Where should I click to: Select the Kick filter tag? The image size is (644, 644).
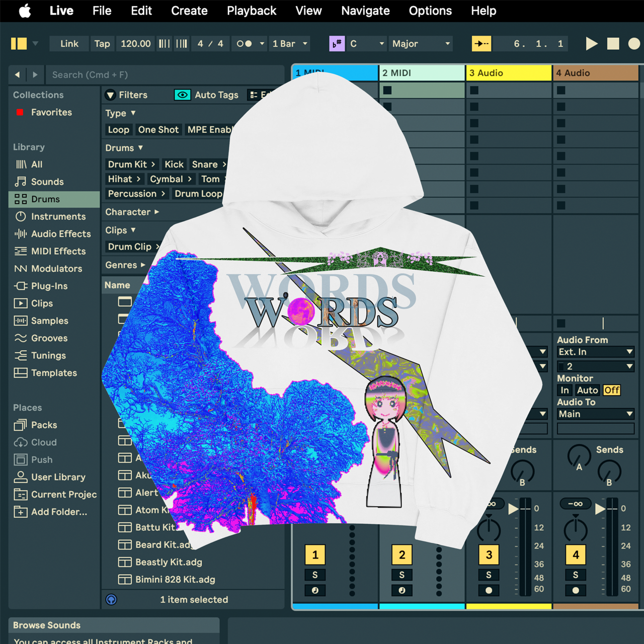174,165
